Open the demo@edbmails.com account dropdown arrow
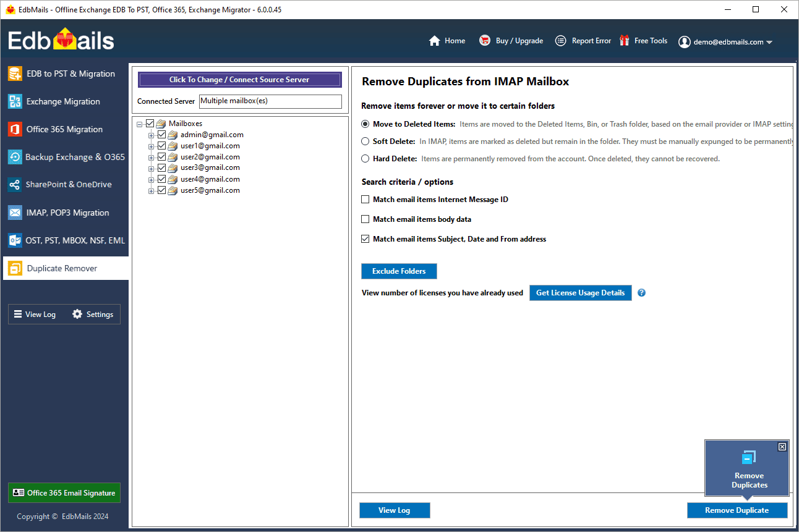Viewport: 799px width, 532px height. click(769, 43)
